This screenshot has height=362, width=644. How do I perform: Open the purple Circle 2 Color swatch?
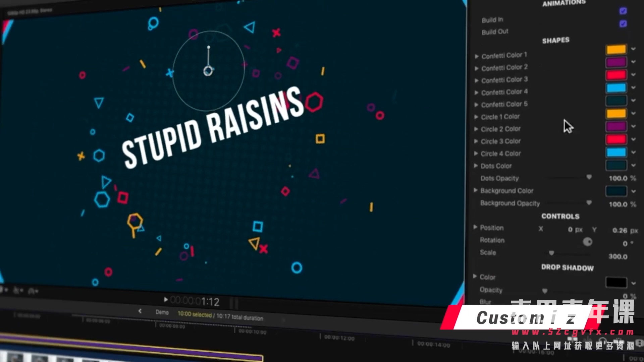pyautogui.click(x=616, y=126)
